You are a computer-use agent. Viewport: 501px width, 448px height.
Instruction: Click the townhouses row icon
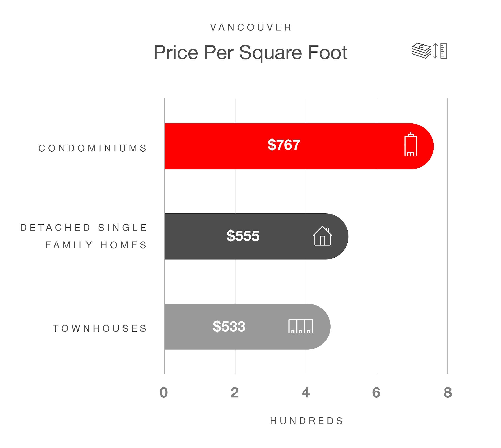(301, 326)
